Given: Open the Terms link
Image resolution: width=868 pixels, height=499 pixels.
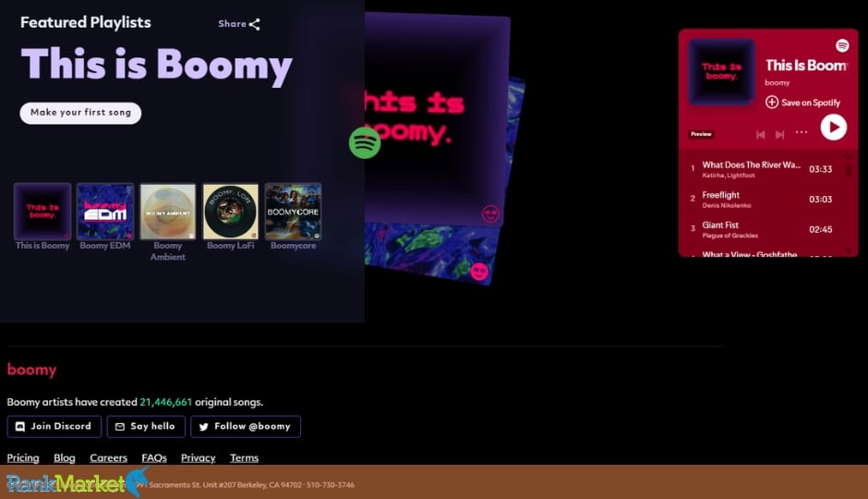Looking at the screenshot, I should (x=244, y=458).
